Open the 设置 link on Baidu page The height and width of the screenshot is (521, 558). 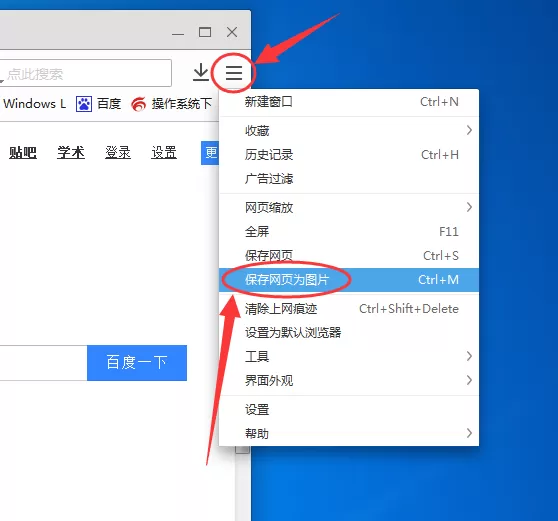(x=164, y=153)
